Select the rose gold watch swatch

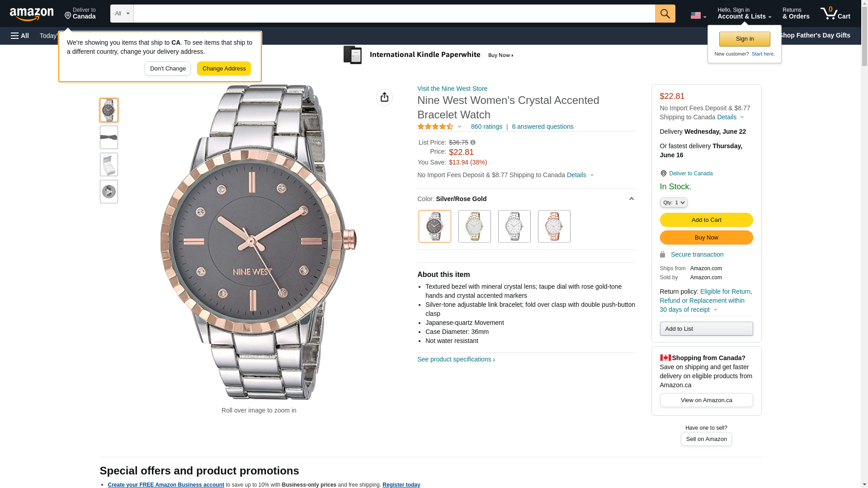point(554,226)
